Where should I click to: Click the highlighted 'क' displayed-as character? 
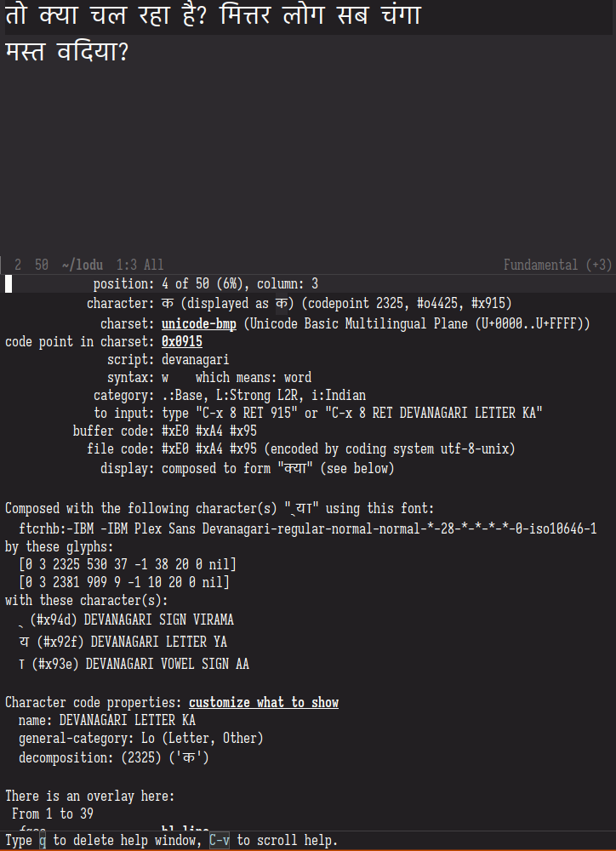pyautogui.click(x=282, y=304)
